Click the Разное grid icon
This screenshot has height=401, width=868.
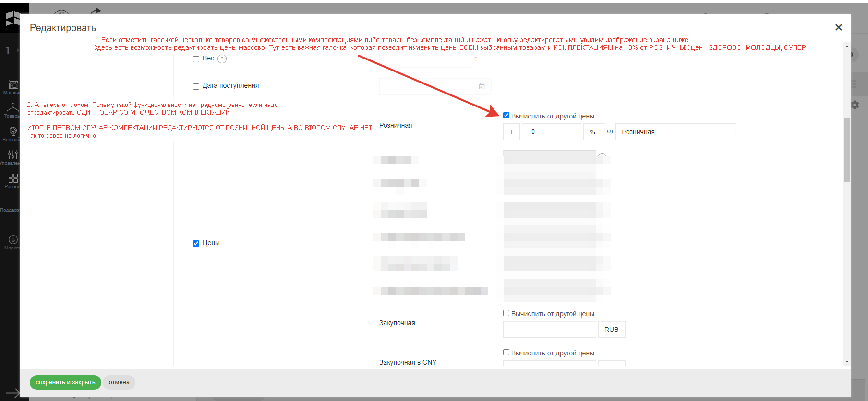12,178
